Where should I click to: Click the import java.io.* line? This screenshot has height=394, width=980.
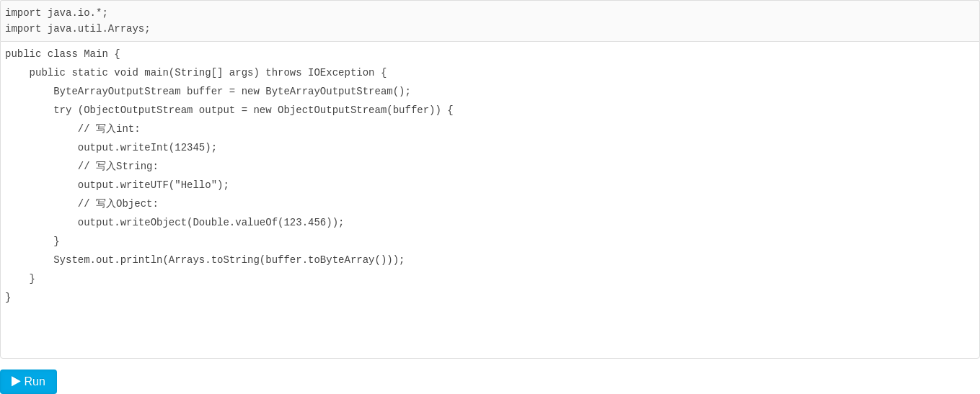point(56,13)
